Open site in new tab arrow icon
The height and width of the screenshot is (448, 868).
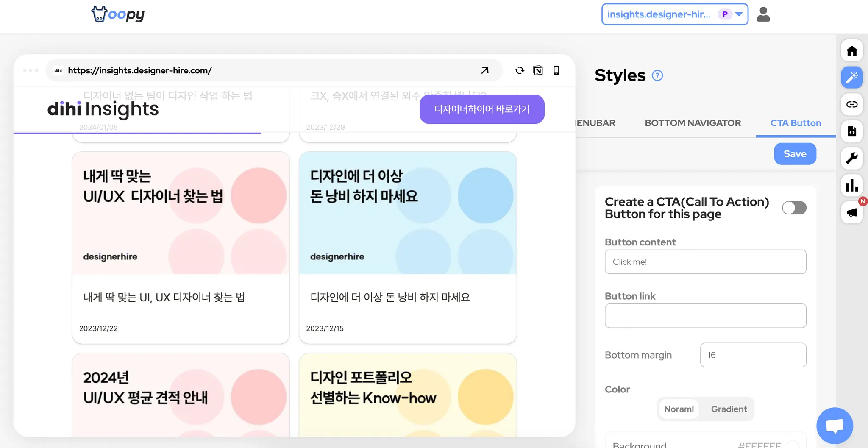click(x=485, y=70)
